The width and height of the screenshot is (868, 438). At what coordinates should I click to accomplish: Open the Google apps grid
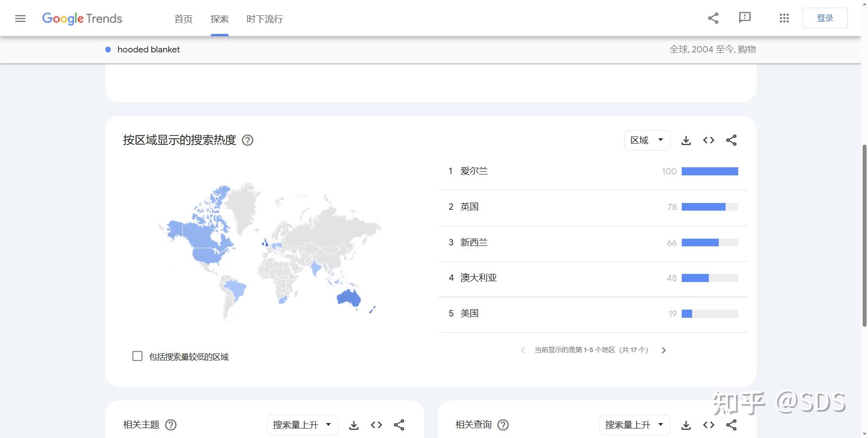tap(784, 18)
